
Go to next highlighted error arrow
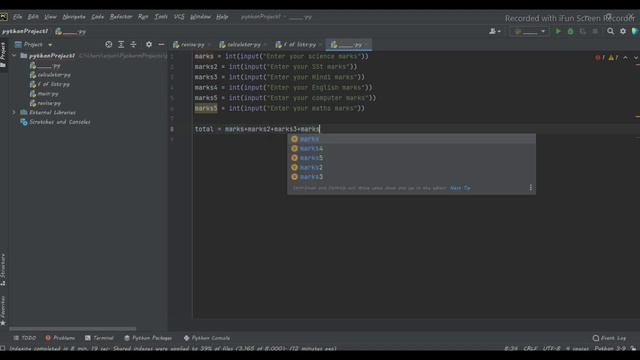636,58
